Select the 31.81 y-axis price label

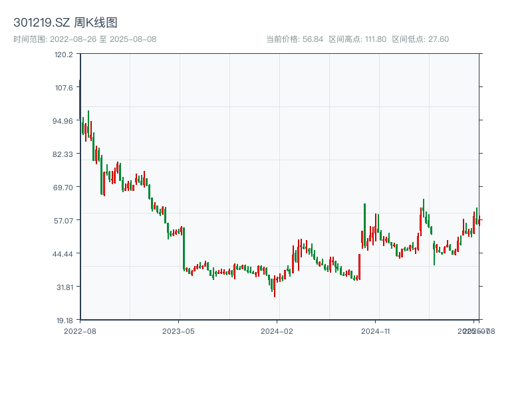pos(63,287)
